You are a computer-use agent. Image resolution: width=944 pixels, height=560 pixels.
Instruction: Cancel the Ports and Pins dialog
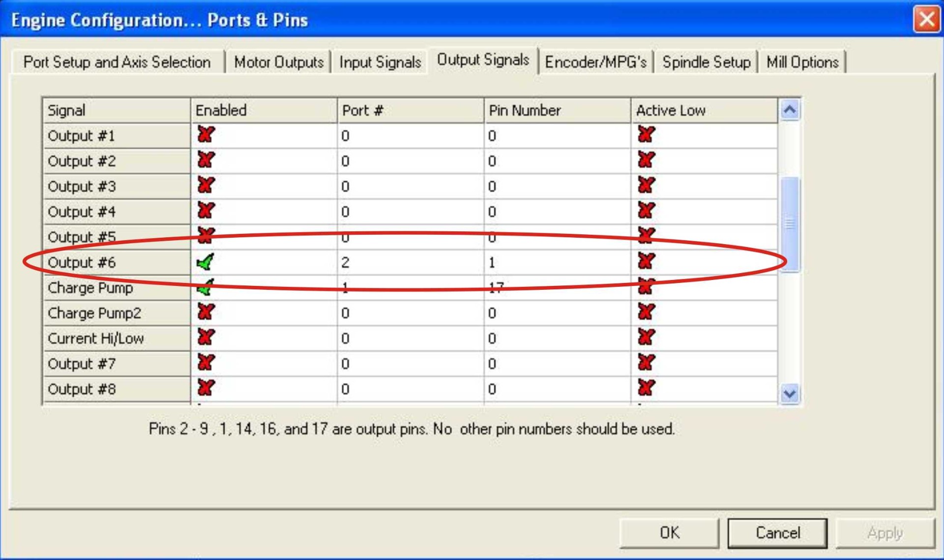pos(777,532)
